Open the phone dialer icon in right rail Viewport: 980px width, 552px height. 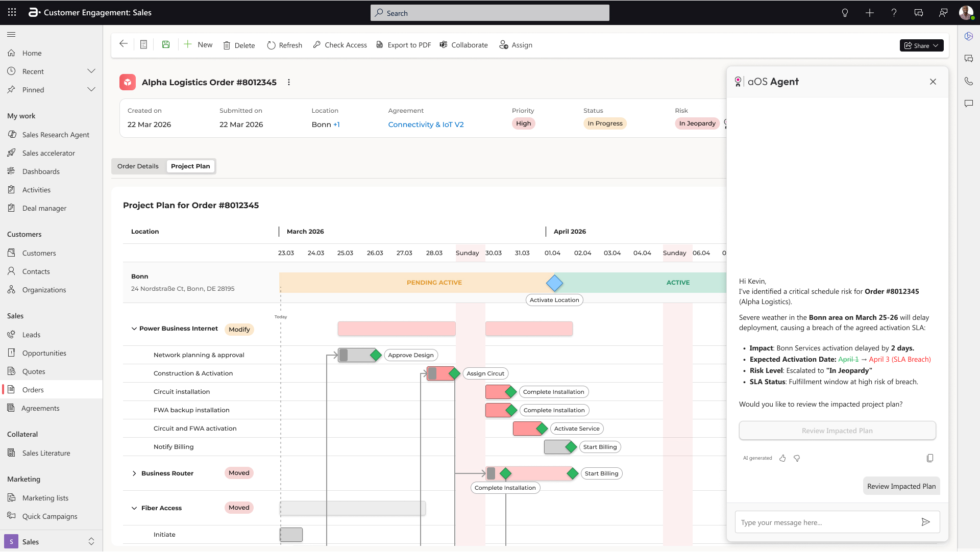click(969, 81)
